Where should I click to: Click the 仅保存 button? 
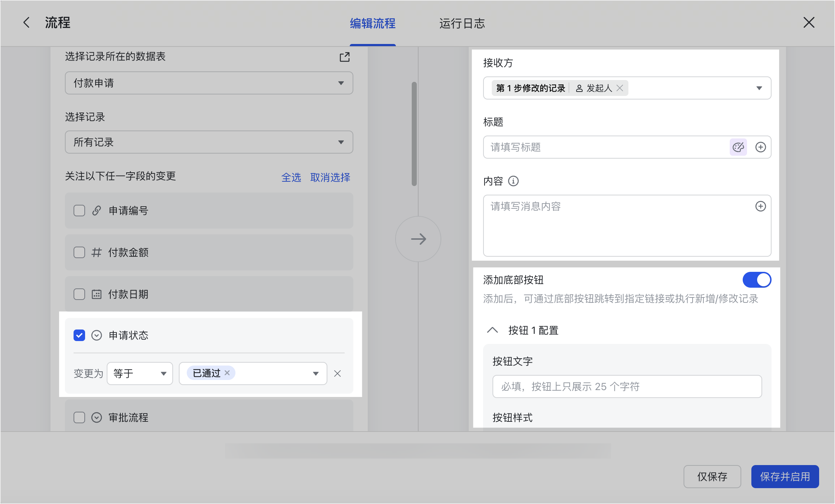(712, 477)
